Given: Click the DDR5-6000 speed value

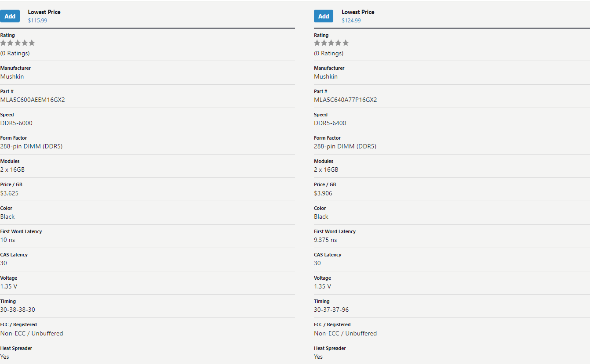Looking at the screenshot, I should (x=16, y=123).
